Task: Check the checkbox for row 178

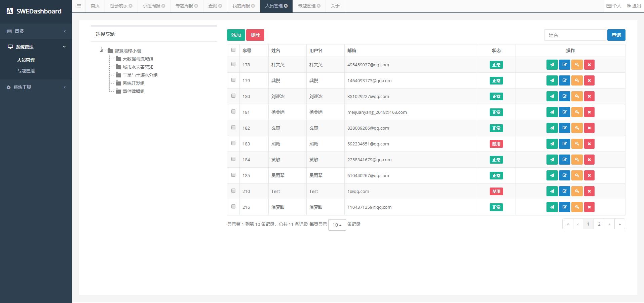Action: pyautogui.click(x=233, y=64)
